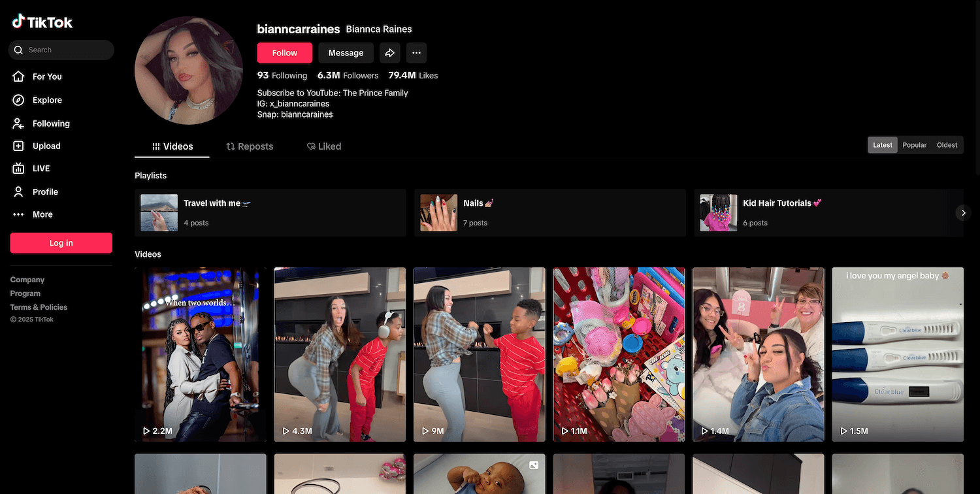This screenshot has height=494, width=980.
Task: Sort videos by Latest
Action: 882,145
